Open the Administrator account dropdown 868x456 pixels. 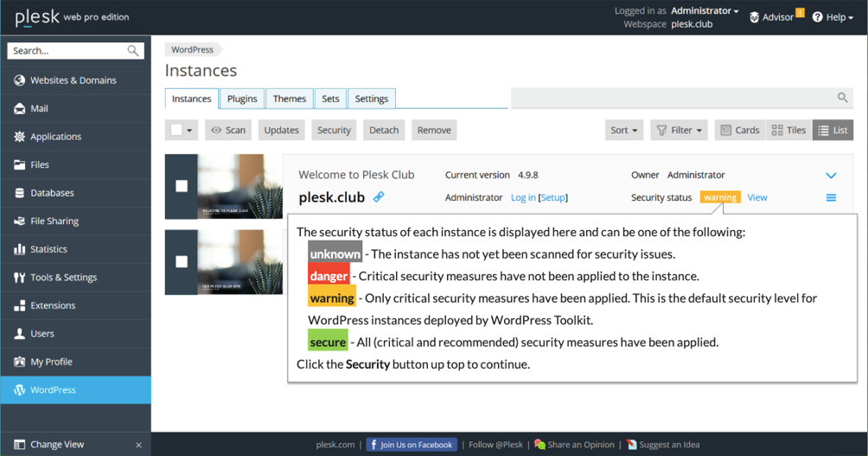click(x=705, y=11)
